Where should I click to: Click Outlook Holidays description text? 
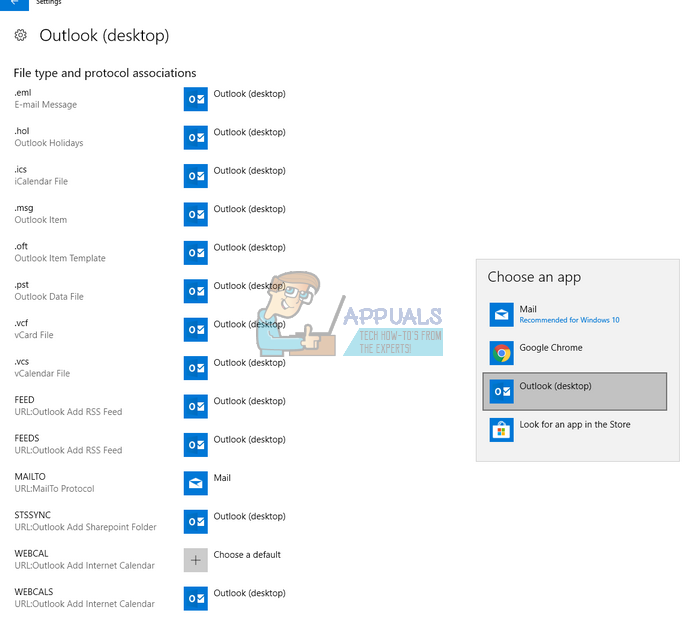(49, 143)
